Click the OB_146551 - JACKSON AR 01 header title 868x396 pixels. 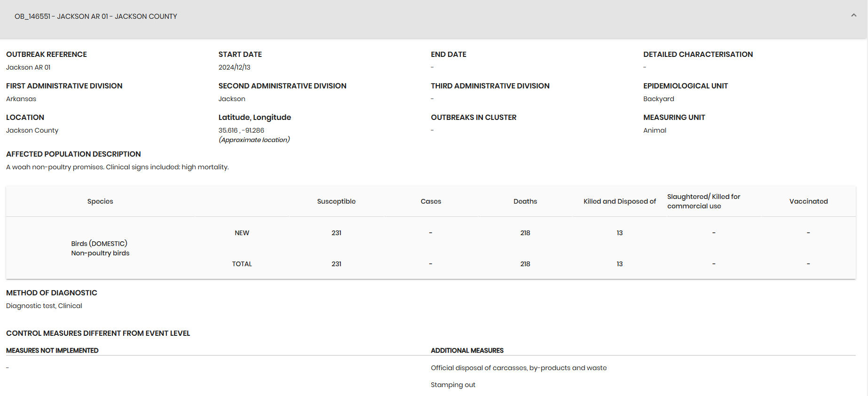[x=96, y=16]
